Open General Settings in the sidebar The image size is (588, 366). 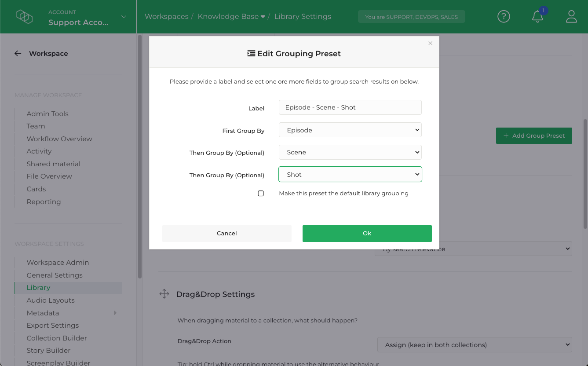point(54,275)
